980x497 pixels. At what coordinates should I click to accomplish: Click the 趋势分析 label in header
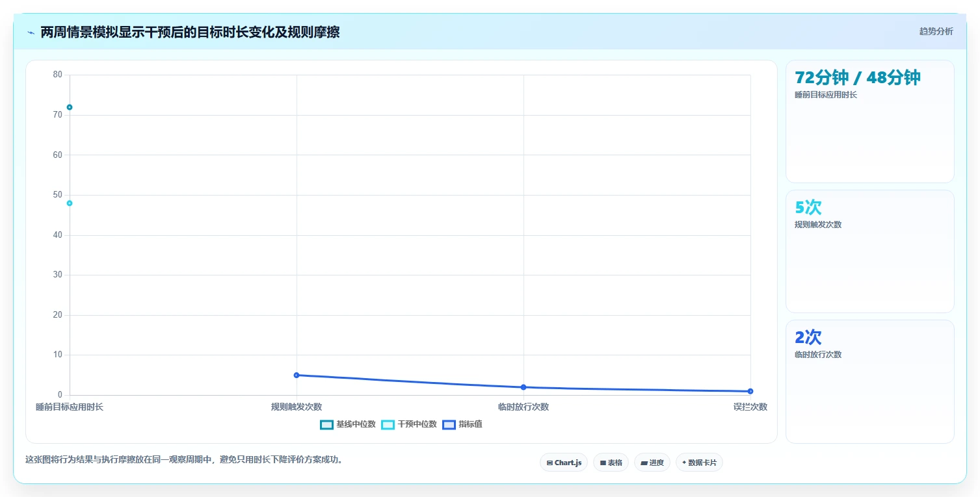[936, 31]
